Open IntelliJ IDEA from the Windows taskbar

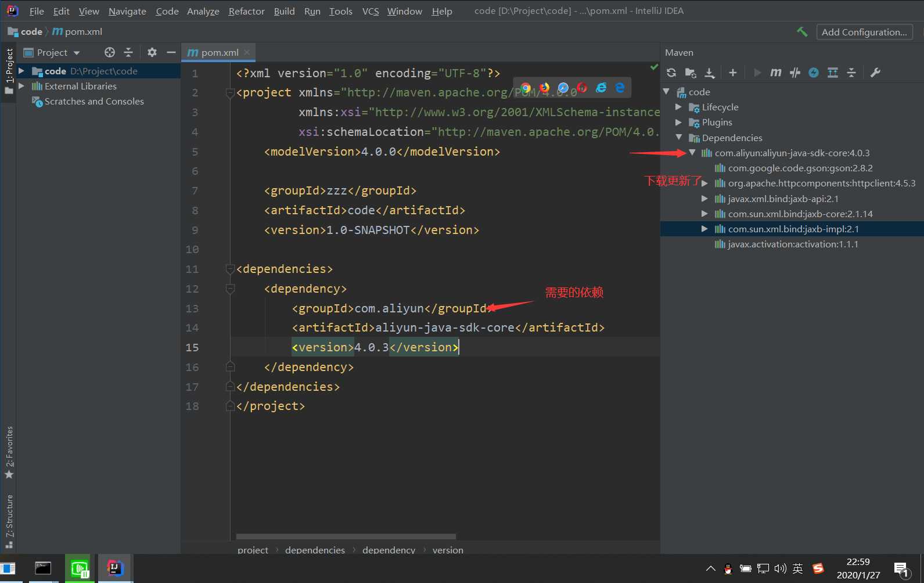[x=115, y=568]
